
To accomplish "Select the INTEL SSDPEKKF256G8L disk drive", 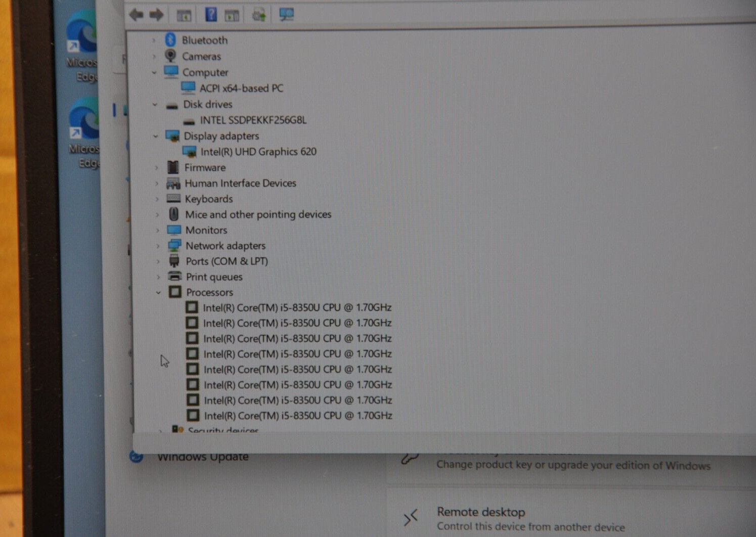I will pyautogui.click(x=253, y=120).
